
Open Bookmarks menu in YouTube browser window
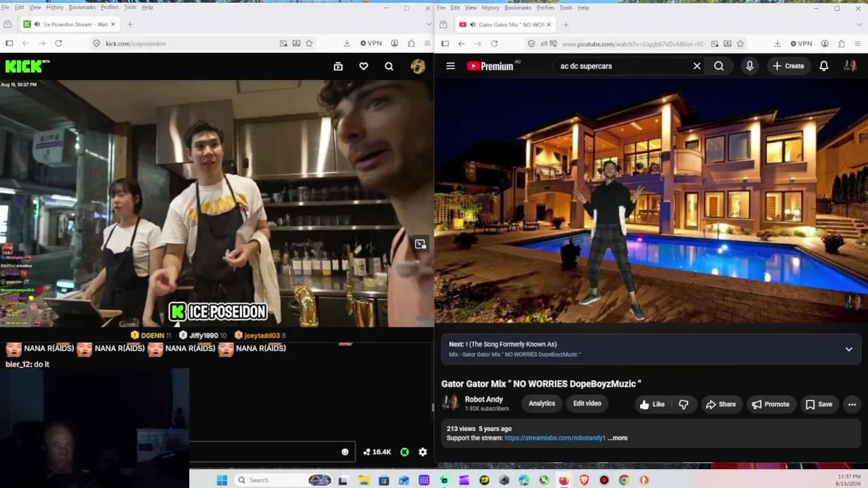tap(518, 7)
